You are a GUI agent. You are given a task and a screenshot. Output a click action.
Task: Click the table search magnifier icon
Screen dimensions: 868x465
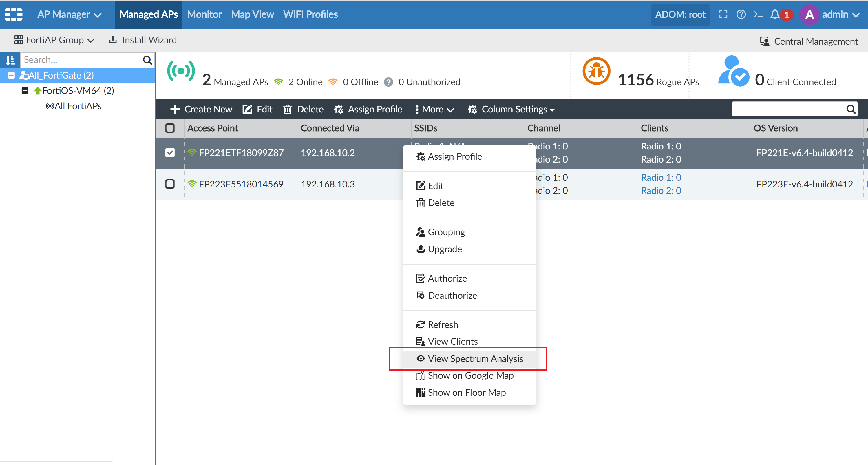click(851, 109)
